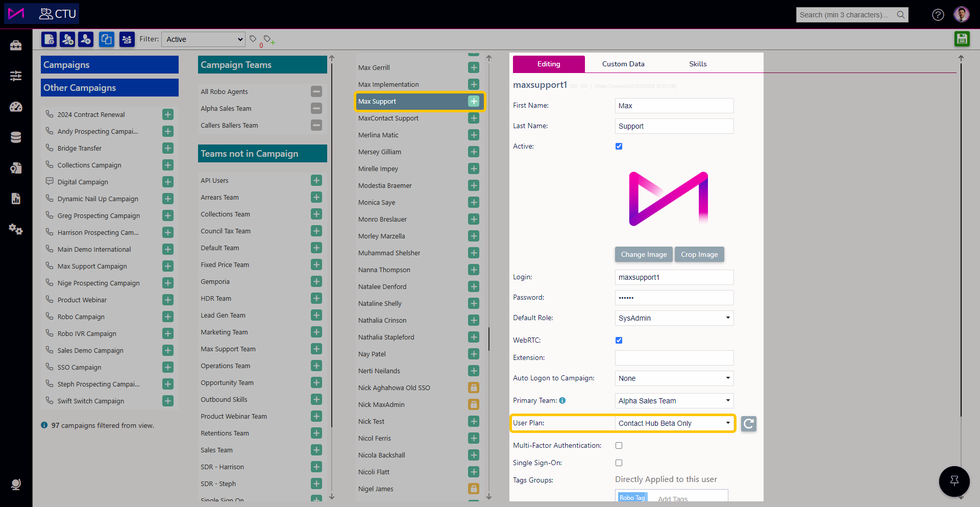Click the add new user toolbar icon
980x507 pixels.
coord(86,39)
